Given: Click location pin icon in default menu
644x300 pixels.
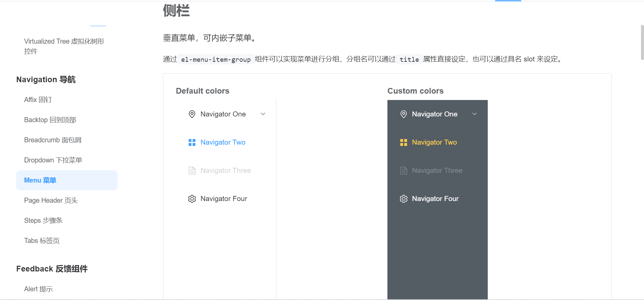Looking at the screenshot, I should pos(192,114).
